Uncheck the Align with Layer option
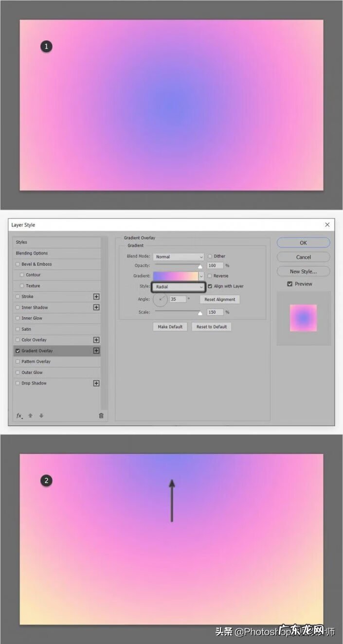The width and height of the screenshot is (343, 644). (210, 286)
